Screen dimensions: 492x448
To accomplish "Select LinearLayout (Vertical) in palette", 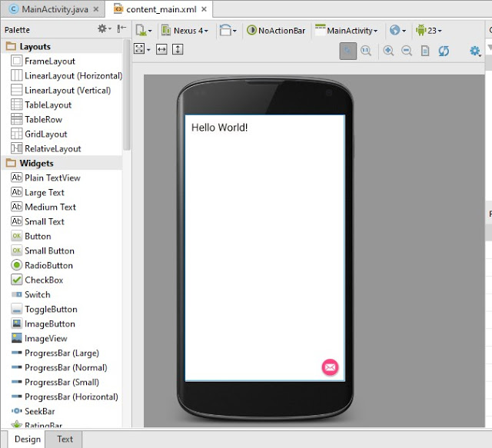I will [x=61, y=91].
